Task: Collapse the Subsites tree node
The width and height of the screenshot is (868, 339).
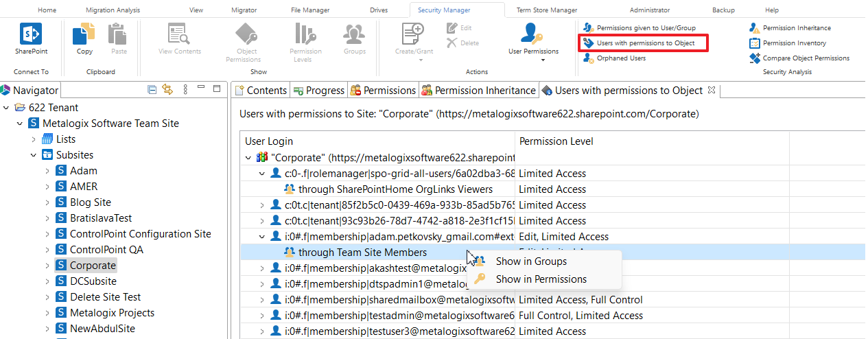Action: [x=34, y=155]
